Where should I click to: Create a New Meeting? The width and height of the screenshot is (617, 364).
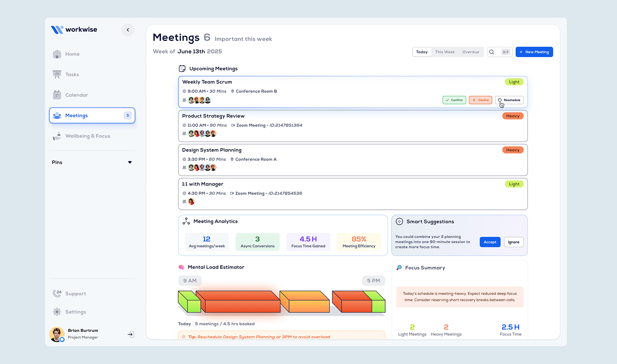click(534, 52)
